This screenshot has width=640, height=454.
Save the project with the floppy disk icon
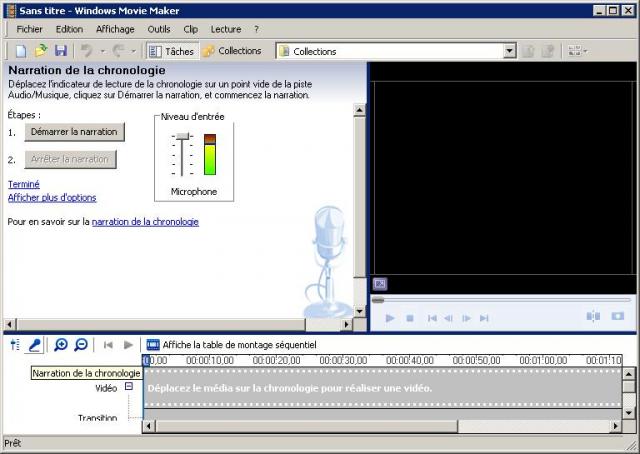pos(61,51)
